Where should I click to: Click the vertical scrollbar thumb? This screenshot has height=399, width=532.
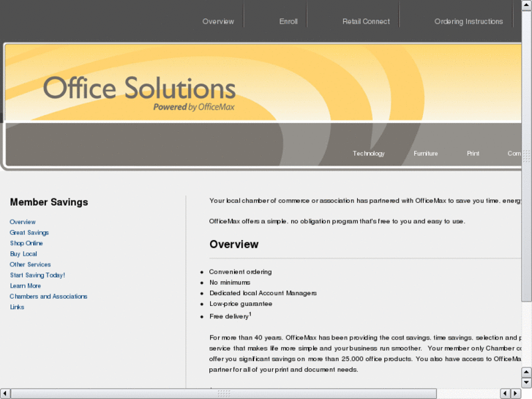pos(526,155)
